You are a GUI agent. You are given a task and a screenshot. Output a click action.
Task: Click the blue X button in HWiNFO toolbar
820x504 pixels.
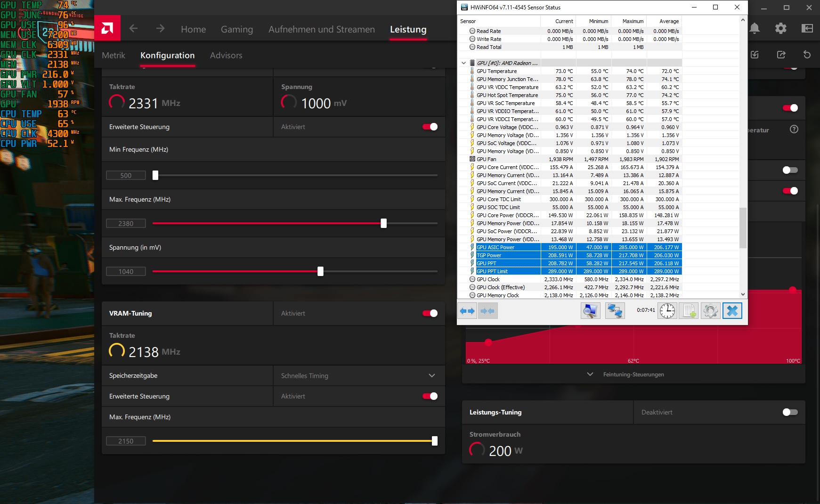(x=732, y=310)
